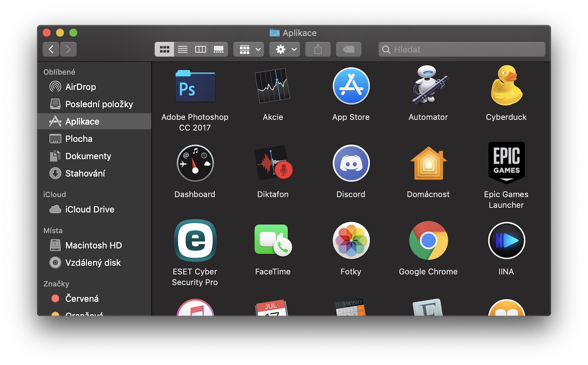Screen dimensions: 588x365
Task: Close the Finder window with red button
Action: [47, 33]
